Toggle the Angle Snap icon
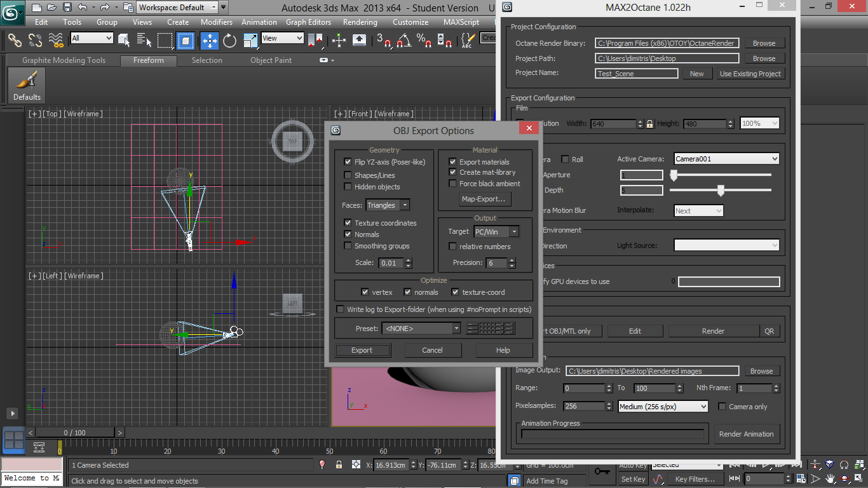 pyautogui.click(x=403, y=40)
